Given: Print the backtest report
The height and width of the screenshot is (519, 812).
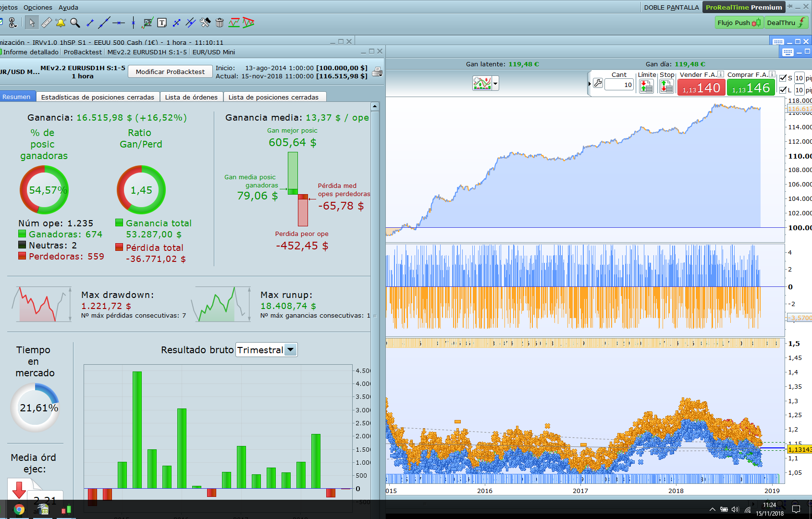Looking at the screenshot, I should (378, 72).
